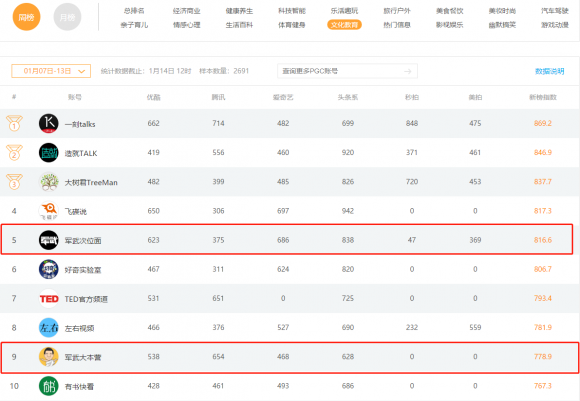This screenshot has height=401, width=580.
Task: Open the 飞碟说 account name
Action: pos(75,212)
